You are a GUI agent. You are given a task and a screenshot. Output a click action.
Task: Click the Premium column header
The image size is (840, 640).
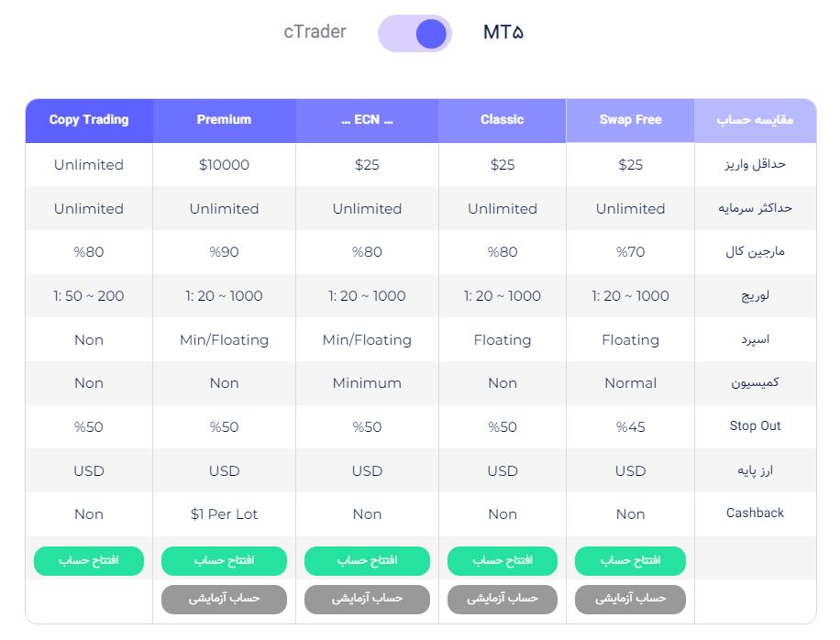pyautogui.click(x=224, y=120)
